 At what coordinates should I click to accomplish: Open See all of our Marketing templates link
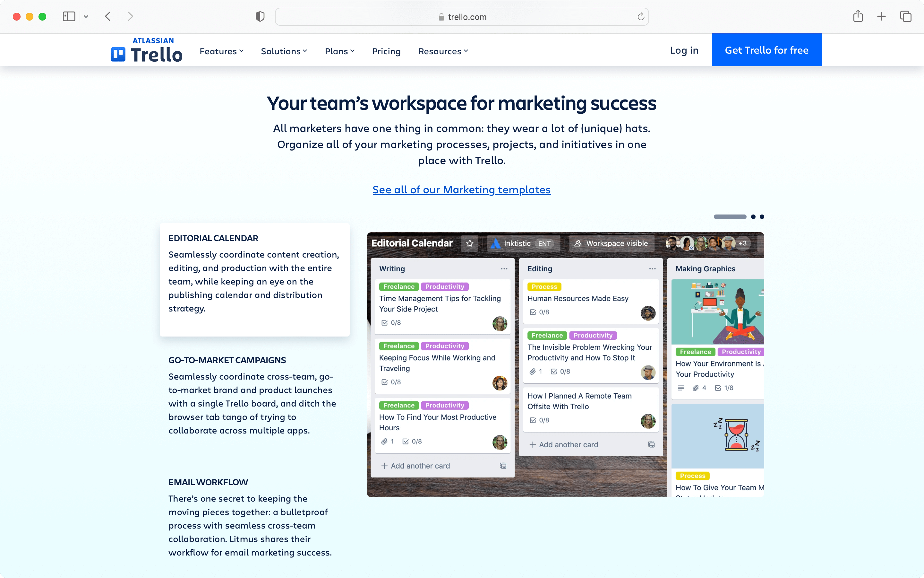(x=462, y=189)
